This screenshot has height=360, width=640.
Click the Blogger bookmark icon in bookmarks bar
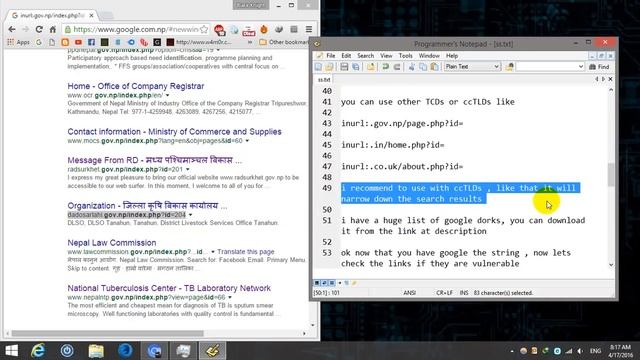pos(65,42)
